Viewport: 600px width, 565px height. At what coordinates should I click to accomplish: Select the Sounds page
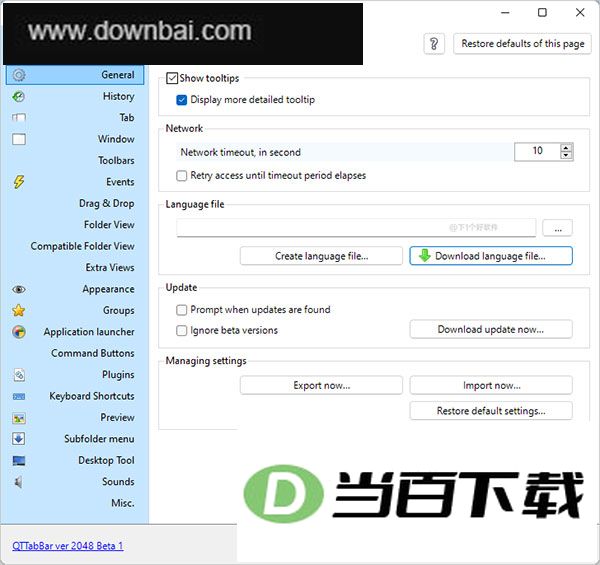point(75,482)
